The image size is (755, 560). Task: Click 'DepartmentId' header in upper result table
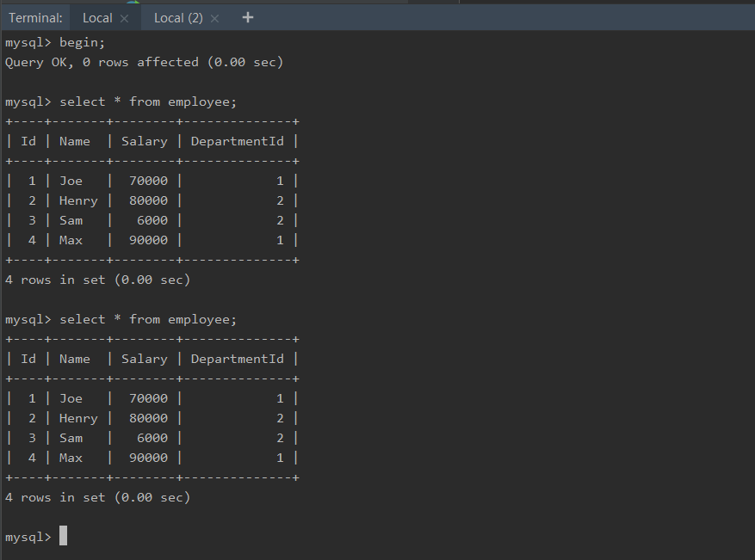(x=238, y=141)
